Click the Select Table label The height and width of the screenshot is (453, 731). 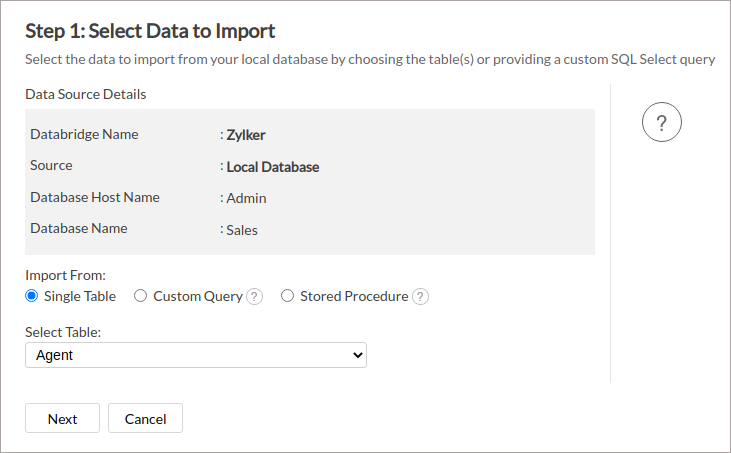pos(64,331)
